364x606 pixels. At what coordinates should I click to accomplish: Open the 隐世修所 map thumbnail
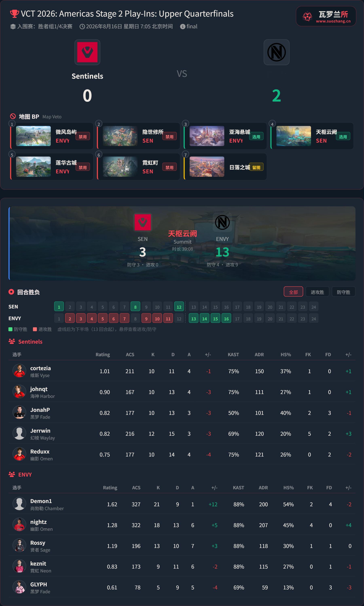click(x=120, y=136)
